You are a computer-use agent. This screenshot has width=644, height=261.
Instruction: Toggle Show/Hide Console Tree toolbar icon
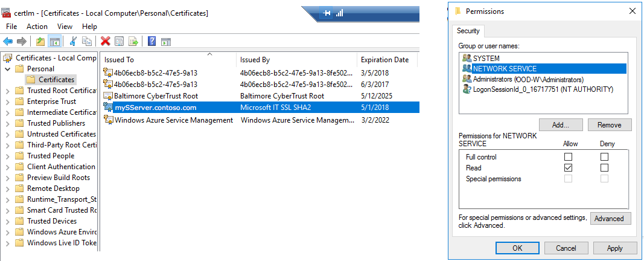click(x=54, y=41)
